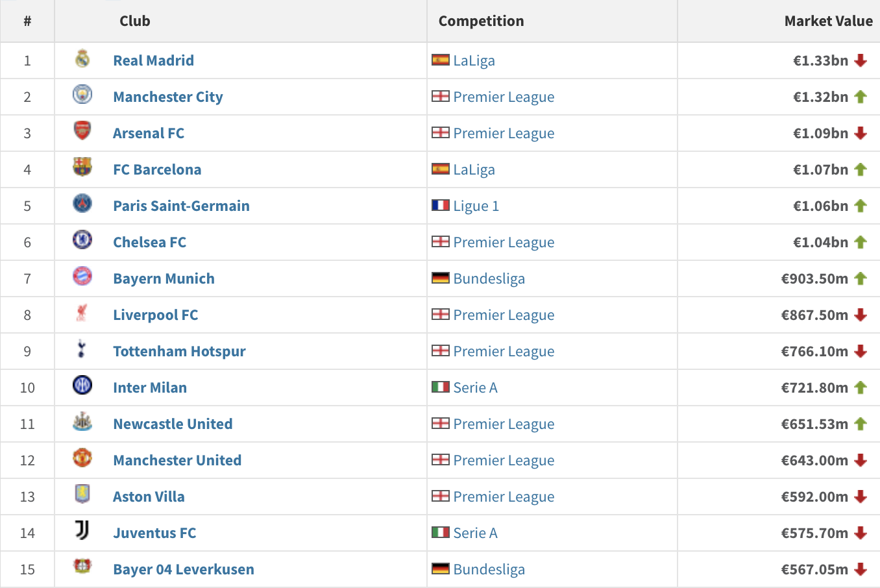Open the Serie A link in Juventus's row
The height and width of the screenshot is (588, 880).
click(x=476, y=533)
